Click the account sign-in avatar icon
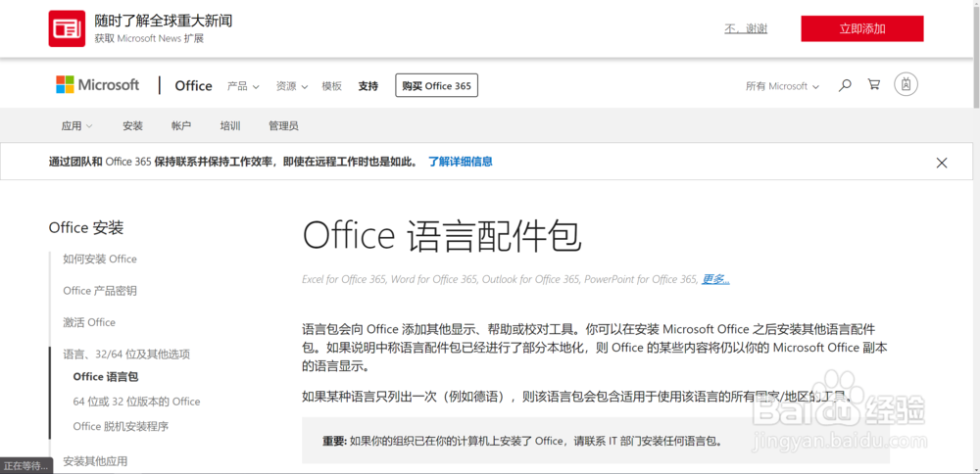Viewport: 980px width, 474px height. (906, 84)
